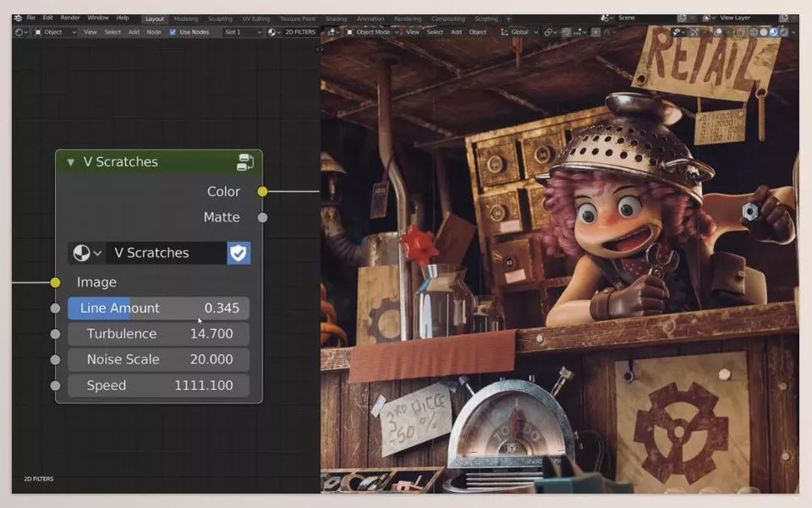The height and width of the screenshot is (508, 812).
Task: Click the Noise Scale value slider
Action: tap(158, 359)
